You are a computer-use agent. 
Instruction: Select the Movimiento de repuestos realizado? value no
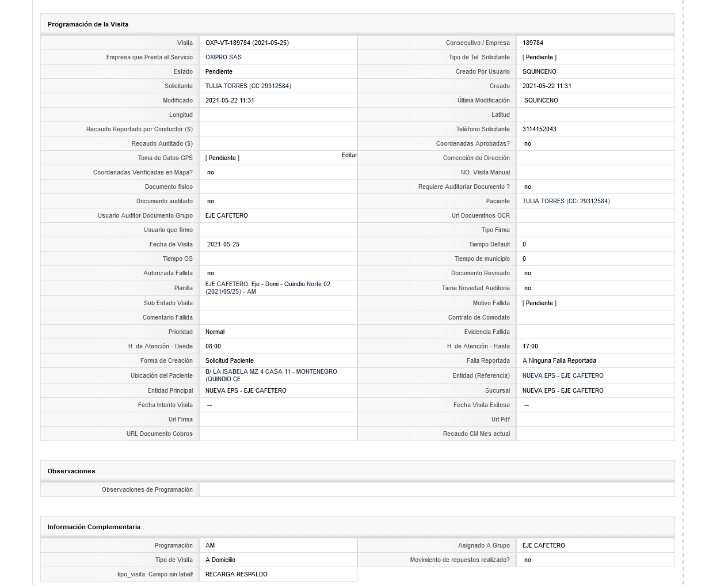(x=528, y=560)
